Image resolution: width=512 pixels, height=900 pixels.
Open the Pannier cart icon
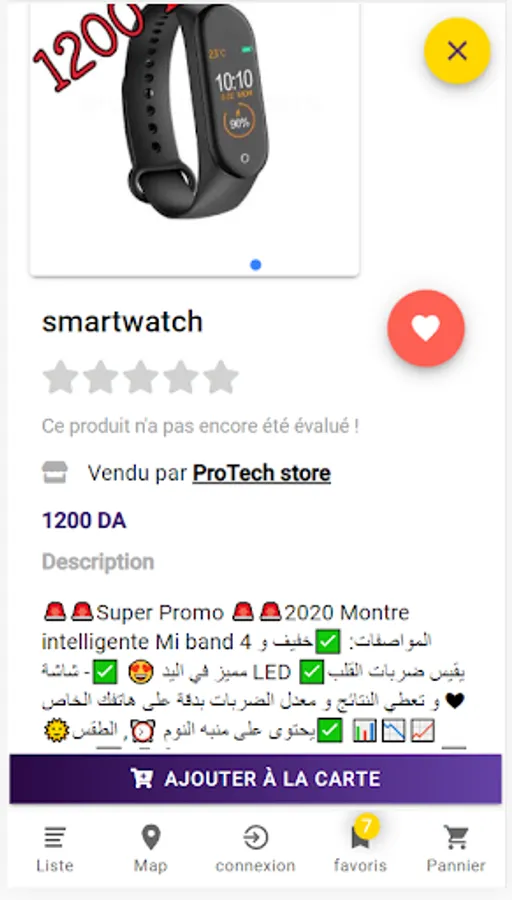(456, 838)
